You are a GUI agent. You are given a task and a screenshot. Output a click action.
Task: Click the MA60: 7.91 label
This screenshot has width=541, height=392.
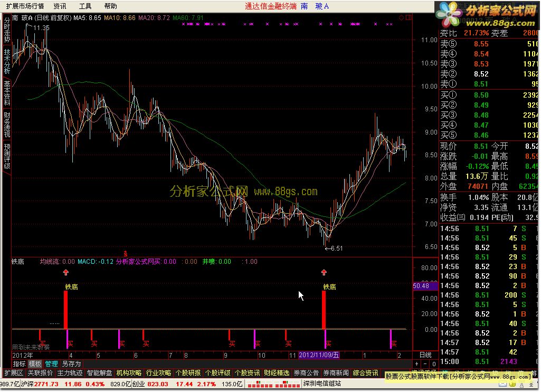click(188, 17)
